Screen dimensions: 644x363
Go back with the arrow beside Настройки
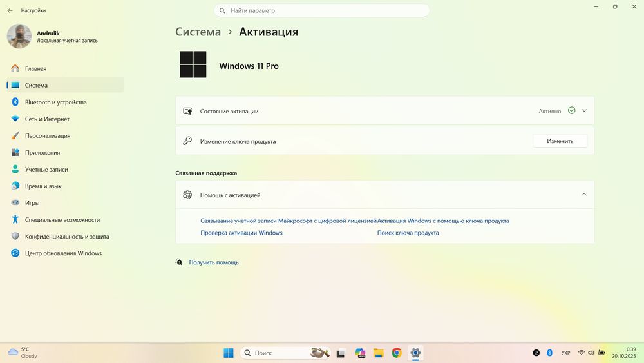(10, 11)
